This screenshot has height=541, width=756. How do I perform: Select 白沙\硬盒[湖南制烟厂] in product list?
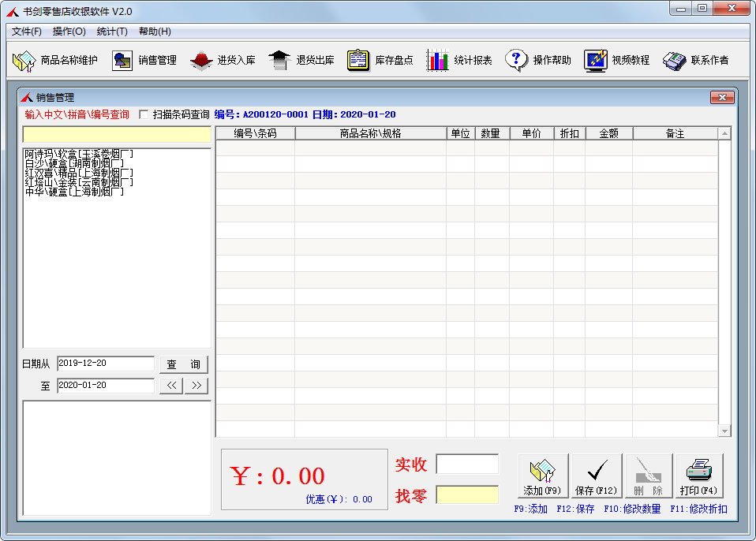click(x=74, y=163)
